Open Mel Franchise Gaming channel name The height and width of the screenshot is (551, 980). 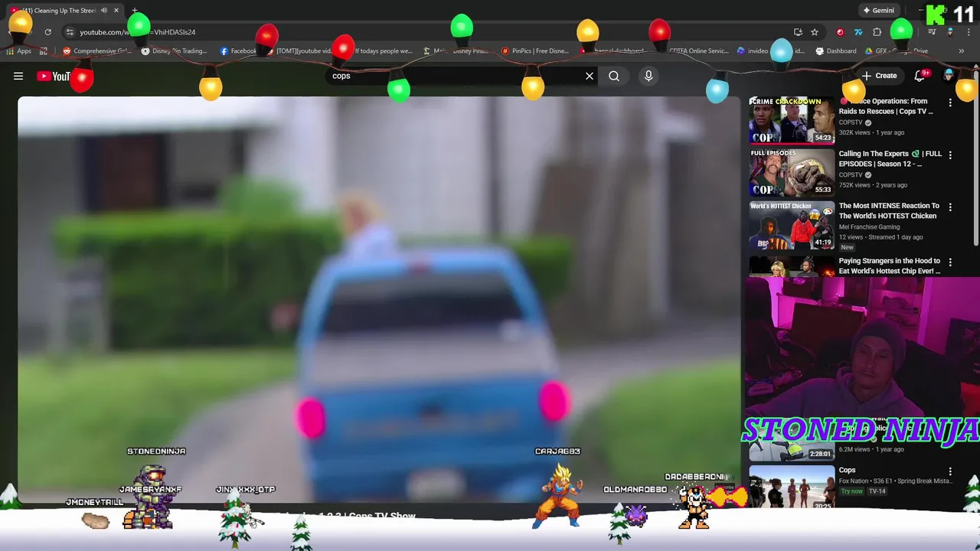(x=871, y=227)
